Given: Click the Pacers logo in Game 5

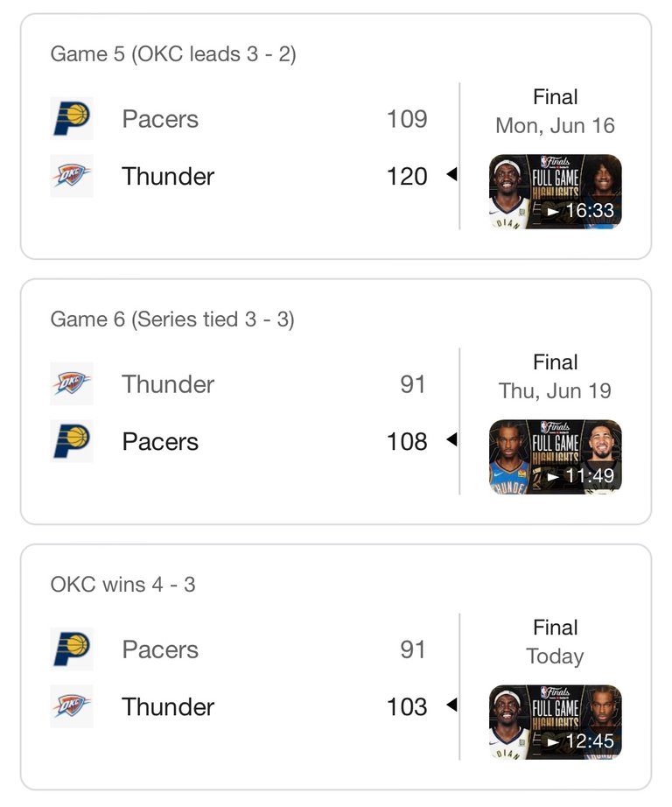Looking at the screenshot, I should pyautogui.click(x=72, y=118).
